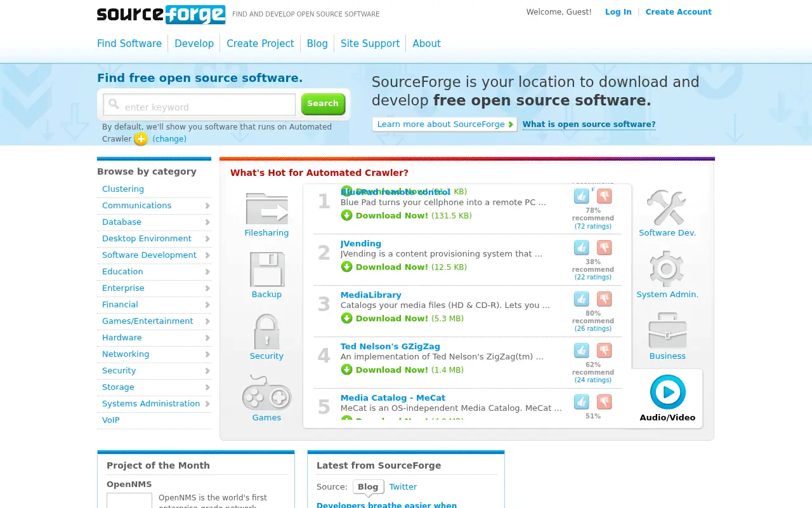Open the Site Support menu
812x508 pixels.
[370, 43]
